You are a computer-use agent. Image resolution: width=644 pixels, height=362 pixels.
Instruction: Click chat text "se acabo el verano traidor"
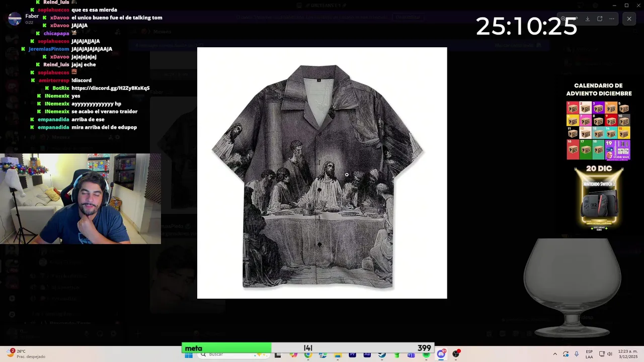[x=104, y=112]
